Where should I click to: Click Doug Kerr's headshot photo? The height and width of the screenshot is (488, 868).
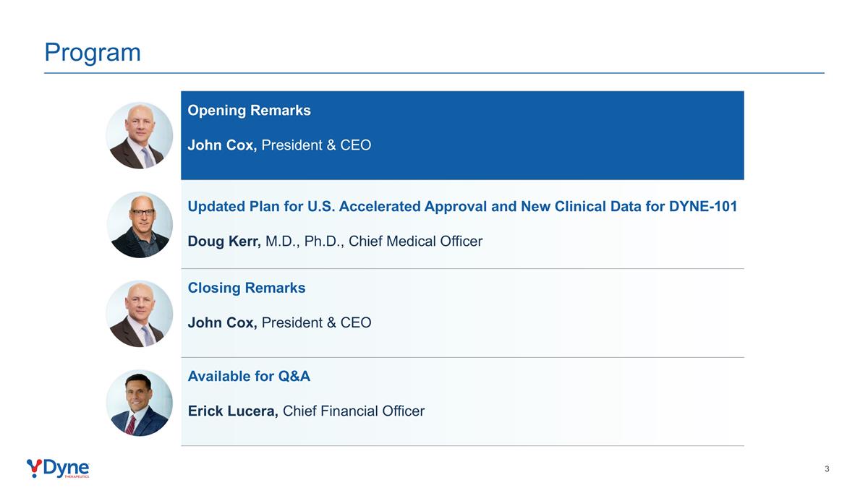(x=140, y=225)
